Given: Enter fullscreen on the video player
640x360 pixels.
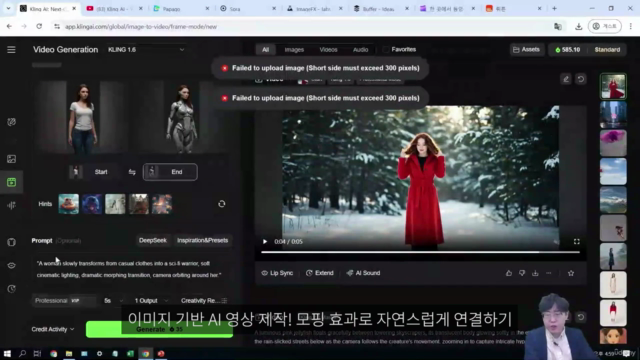Looking at the screenshot, I should [x=576, y=242].
